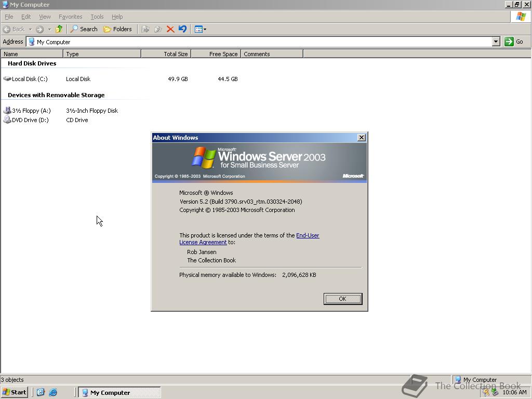Open the Favorites menu
This screenshot has width=532, height=399.
point(70,17)
